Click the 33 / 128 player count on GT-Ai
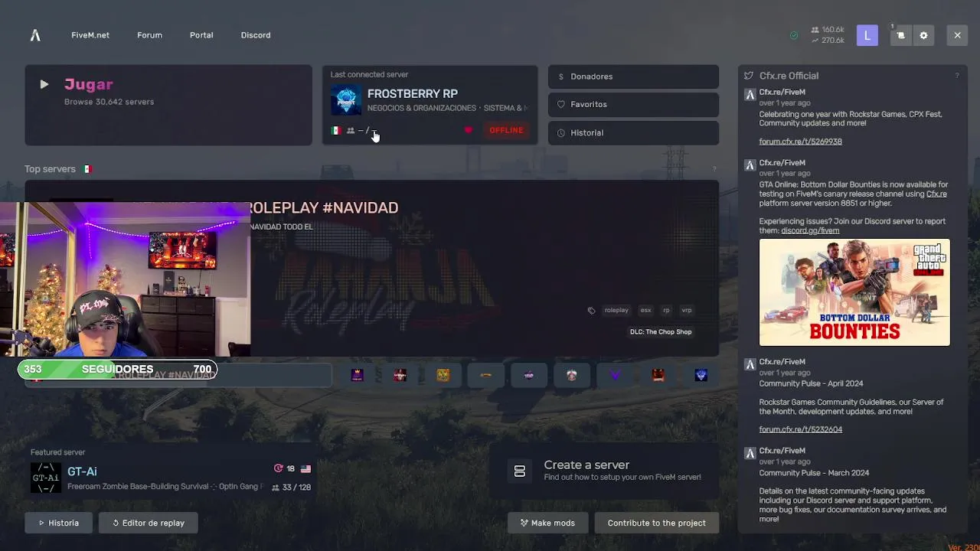The width and height of the screenshot is (980, 551). tap(291, 487)
